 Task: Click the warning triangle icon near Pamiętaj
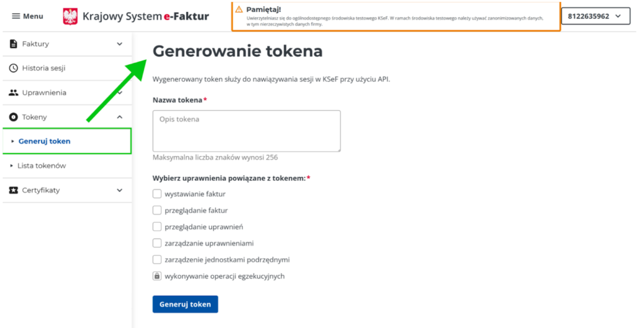tap(239, 9)
